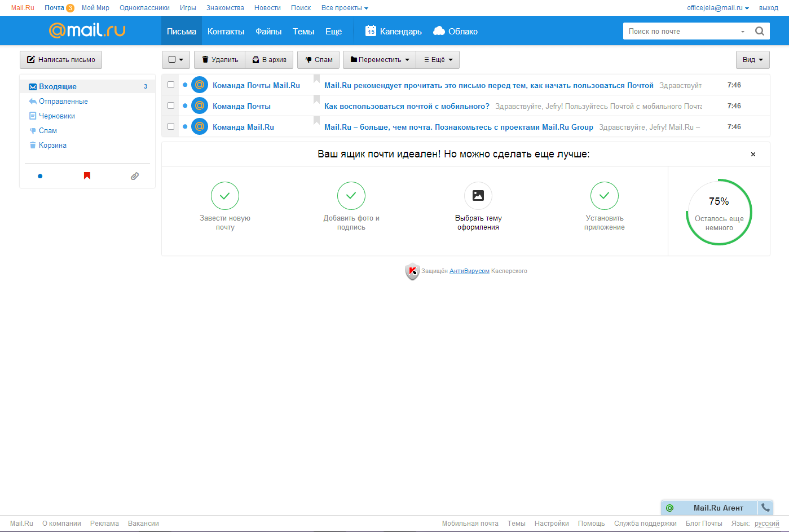
Task: Click the Удалить button
Action: click(x=220, y=60)
